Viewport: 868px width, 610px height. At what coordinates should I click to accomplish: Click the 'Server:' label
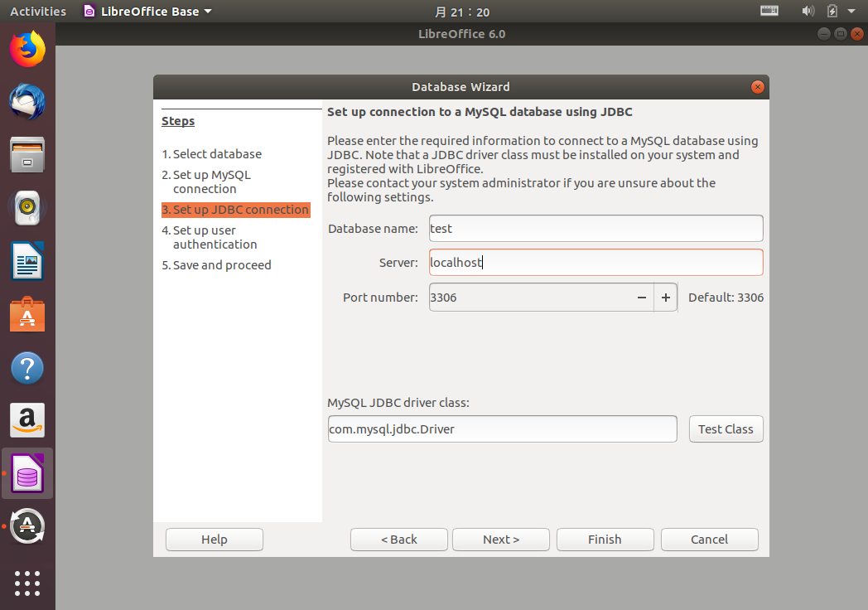[398, 263]
